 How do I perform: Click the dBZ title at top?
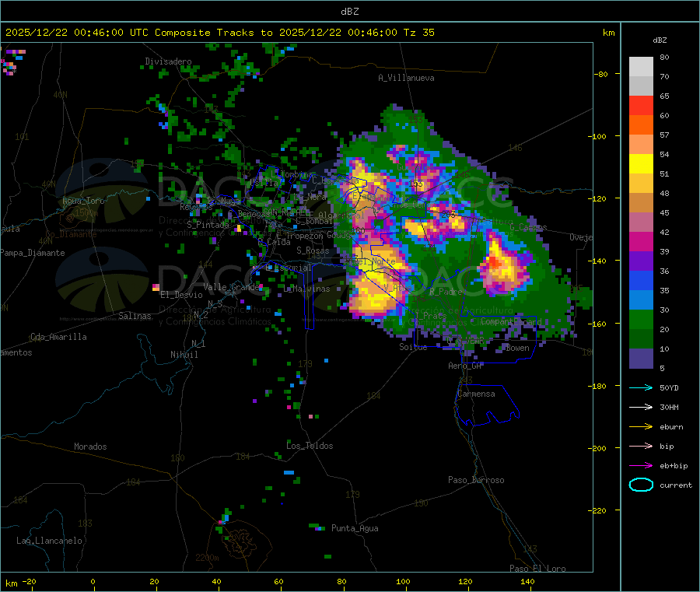coord(349,12)
